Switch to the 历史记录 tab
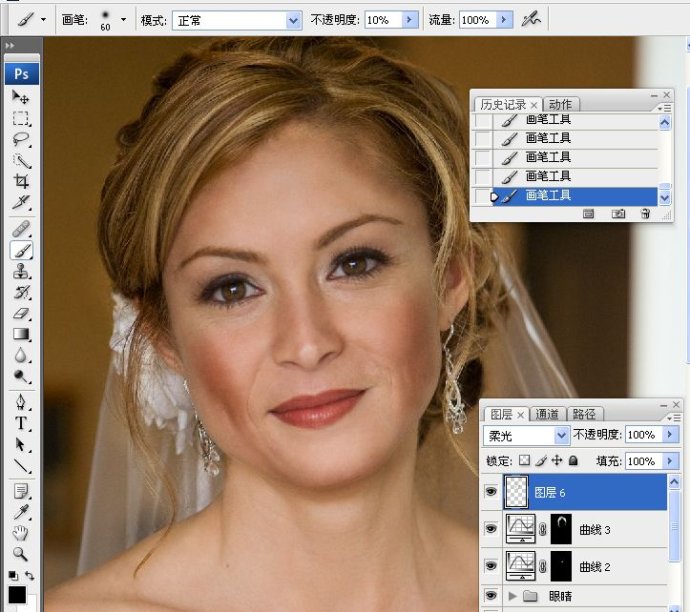The height and width of the screenshot is (612, 690). click(503, 105)
